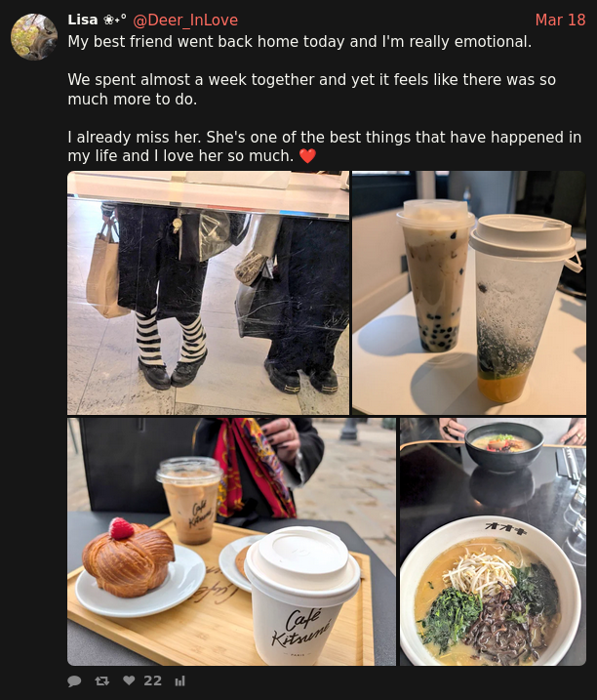Click the "I already miss her" paragraph

coord(325,146)
